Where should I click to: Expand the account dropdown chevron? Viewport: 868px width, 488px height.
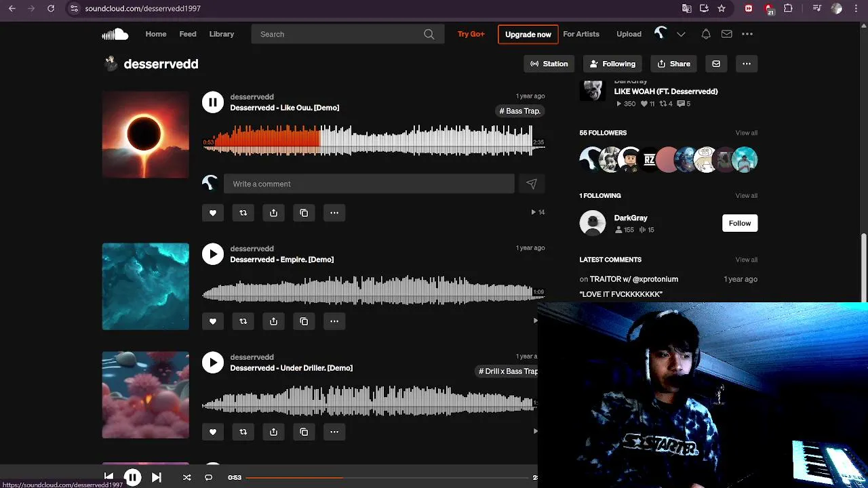click(x=681, y=34)
